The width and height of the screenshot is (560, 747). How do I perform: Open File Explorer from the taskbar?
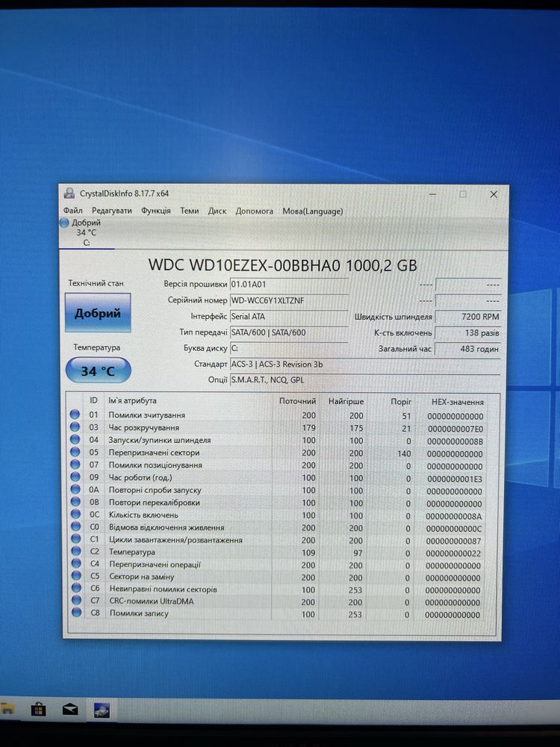pyautogui.click(x=7, y=710)
